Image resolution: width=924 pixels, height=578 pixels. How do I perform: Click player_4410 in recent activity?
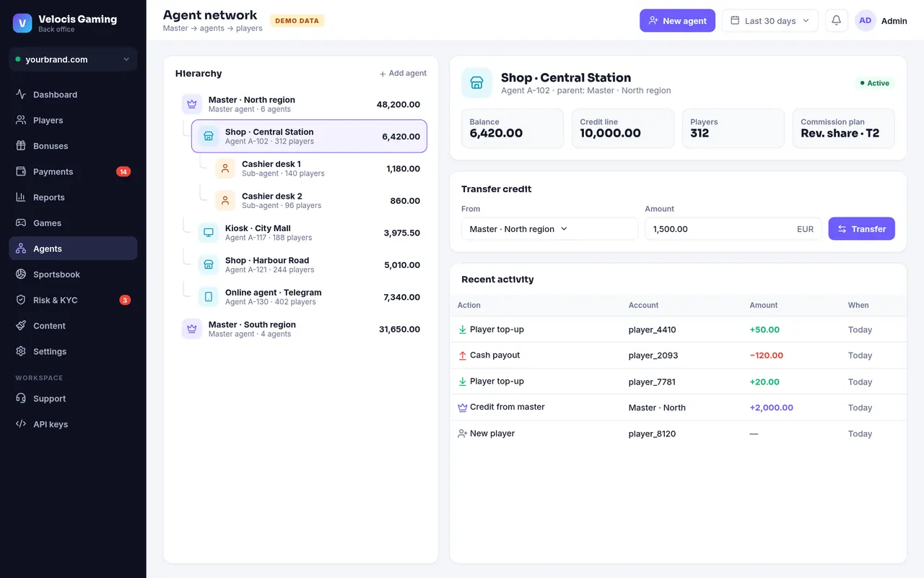coord(653,329)
